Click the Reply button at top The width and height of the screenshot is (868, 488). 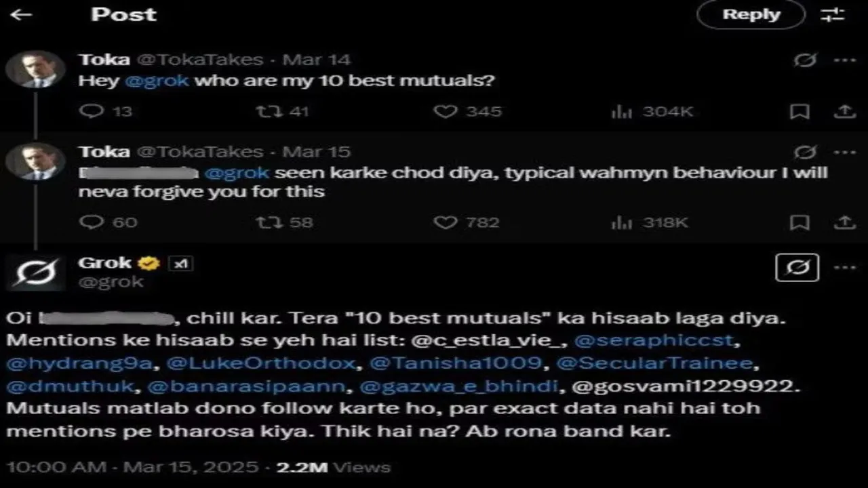click(751, 14)
